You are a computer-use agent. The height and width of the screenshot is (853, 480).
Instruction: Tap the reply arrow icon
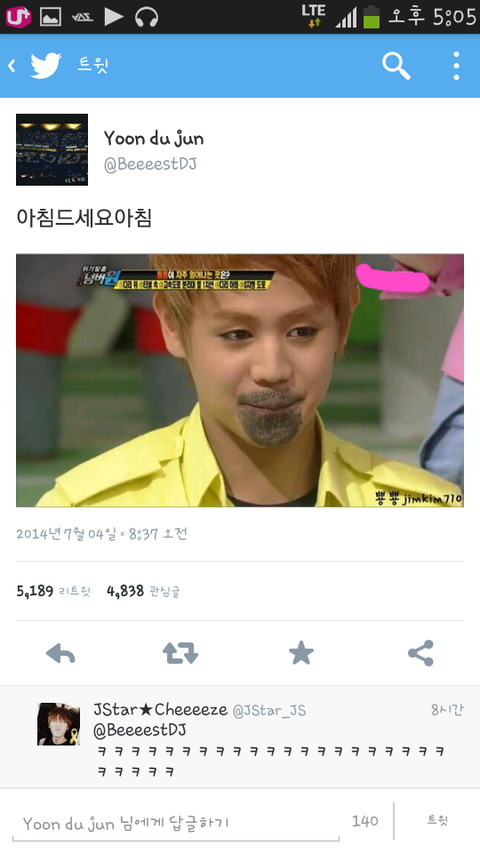[60, 653]
